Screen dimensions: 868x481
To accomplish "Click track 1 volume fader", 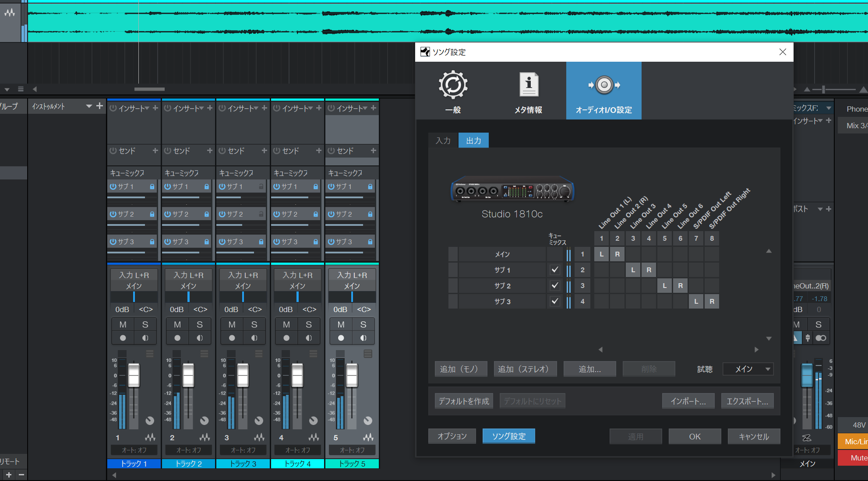I will (134, 375).
